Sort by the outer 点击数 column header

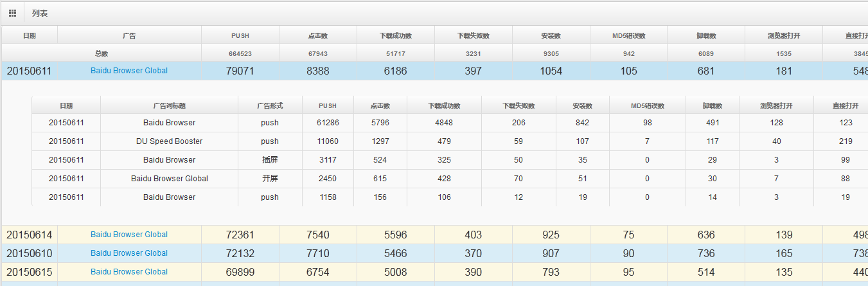click(x=318, y=36)
